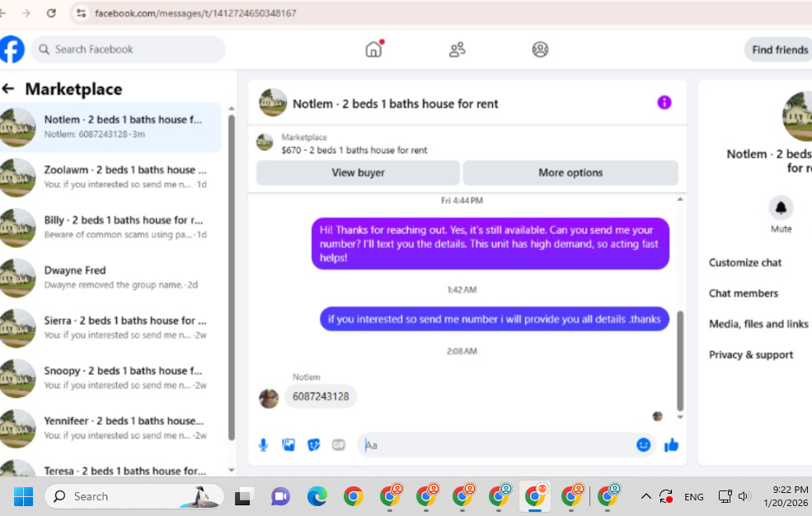Go forward with the browser forward arrow
Image resolution: width=812 pixels, height=516 pixels.
pyautogui.click(x=26, y=13)
